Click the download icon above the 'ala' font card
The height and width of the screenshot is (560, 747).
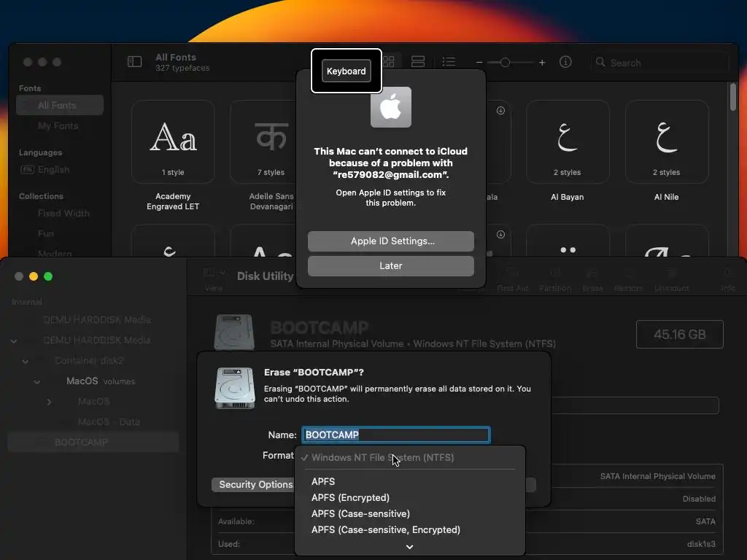pyautogui.click(x=500, y=111)
